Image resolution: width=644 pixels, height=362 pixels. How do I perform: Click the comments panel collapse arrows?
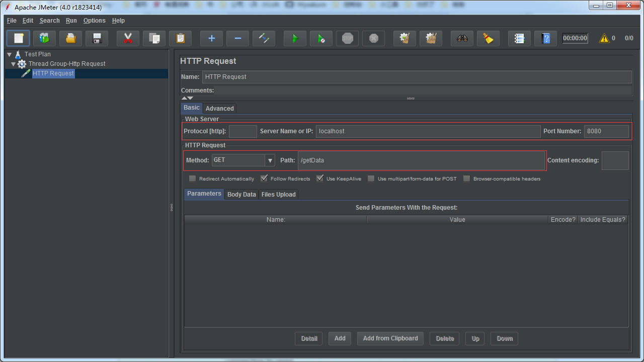click(187, 98)
